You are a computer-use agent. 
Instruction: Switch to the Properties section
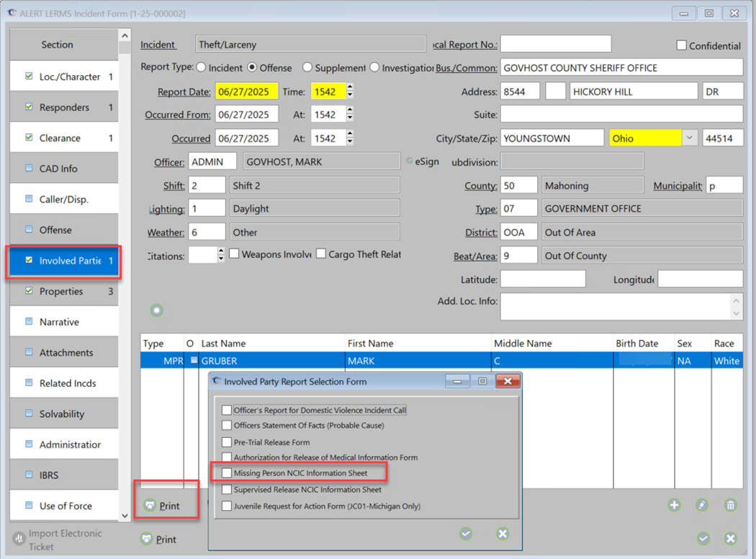(x=61, y=291)
